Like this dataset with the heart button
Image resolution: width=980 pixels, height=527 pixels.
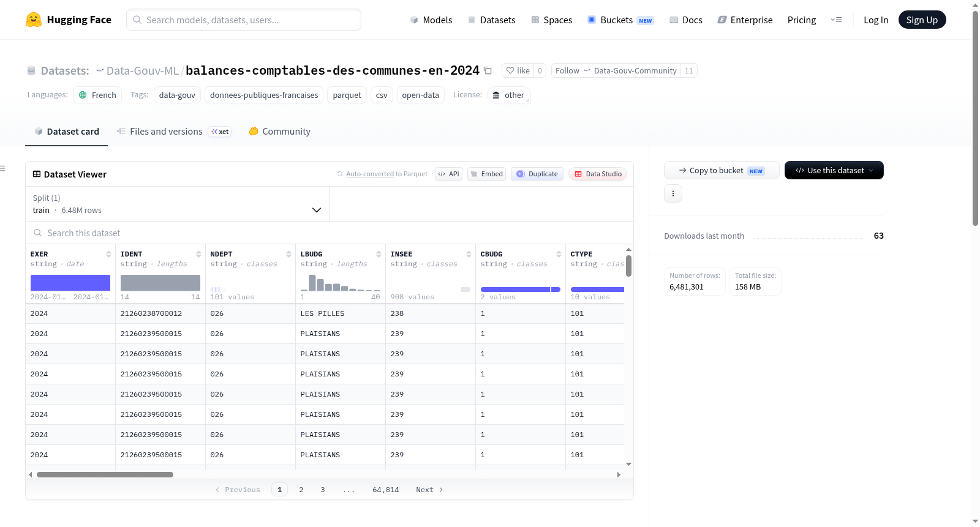(x=518, y=70)
